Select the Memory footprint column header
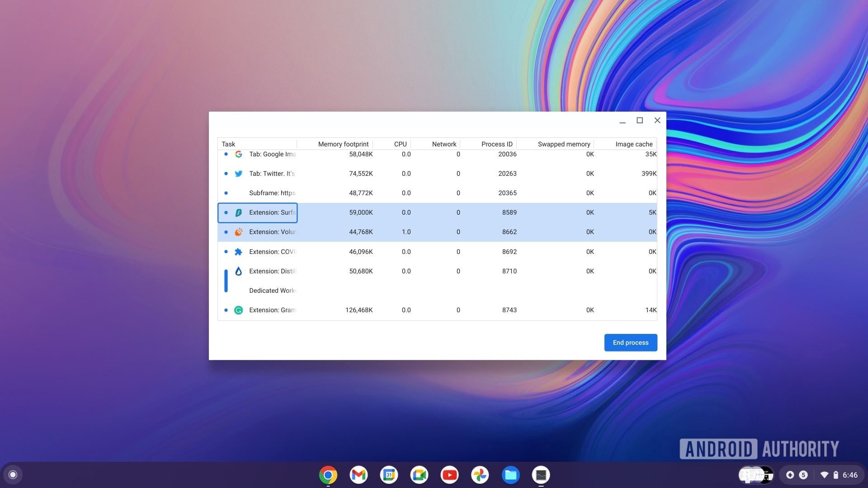Image resolution: width=868 pixels, height=488 pixels. click(344, 144)
